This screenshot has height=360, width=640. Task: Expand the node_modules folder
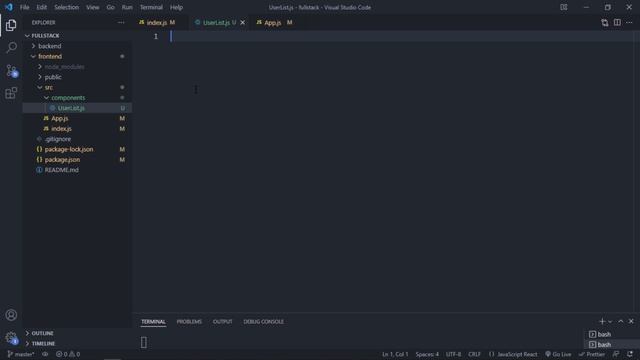(77, 67)
